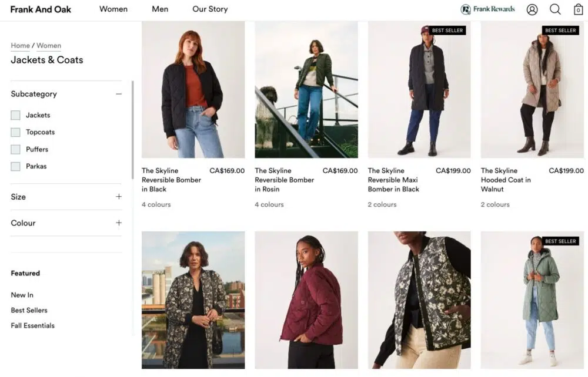The image size is (588, 377).
Task: Select the Parkas filter checkbox
Action: point(16,167)
